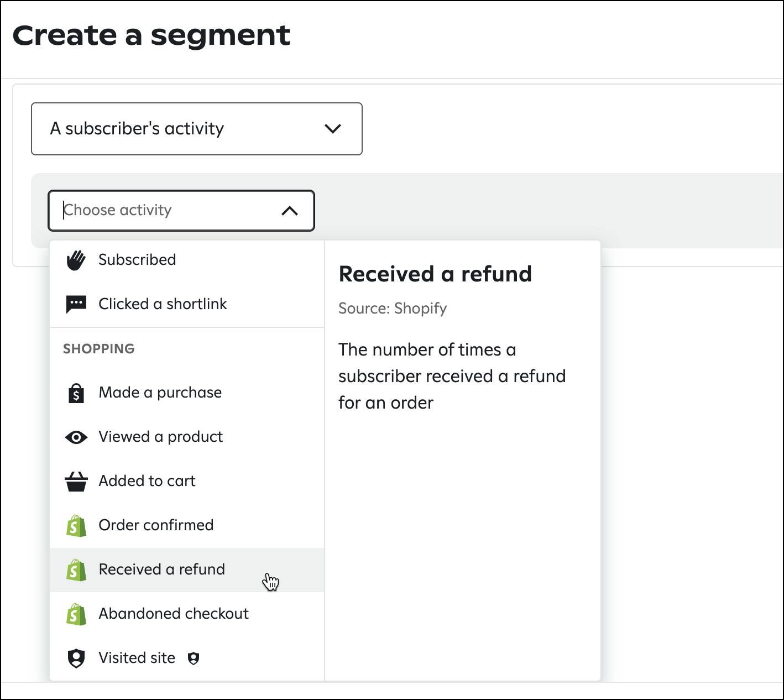Select "Subscribed" from the activity list
This screenshot has width=784, height=700.
click(x=137, y=259)
